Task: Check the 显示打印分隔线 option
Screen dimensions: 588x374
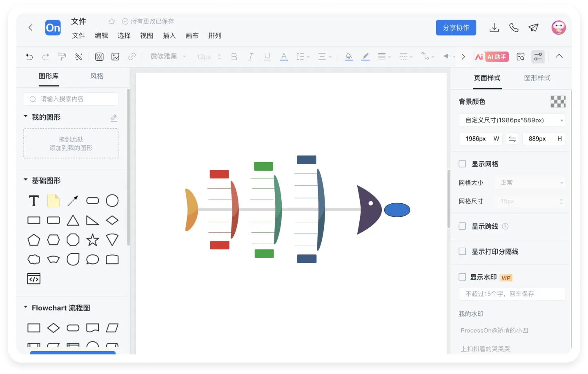Action: tap(462, 252)
